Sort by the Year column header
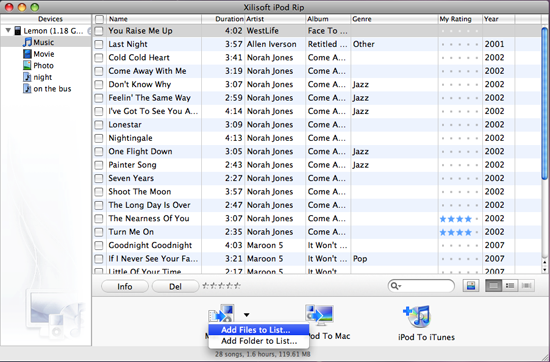Image resolution: width=550 pixels, height=362 pixels. pyautogui.click(x=498, y=19)
